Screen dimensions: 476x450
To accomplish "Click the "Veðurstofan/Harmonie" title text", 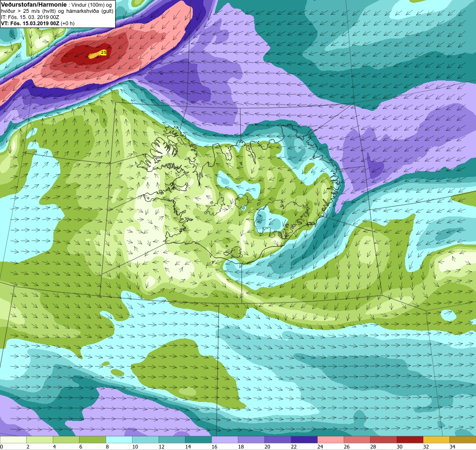I will 34,5.
